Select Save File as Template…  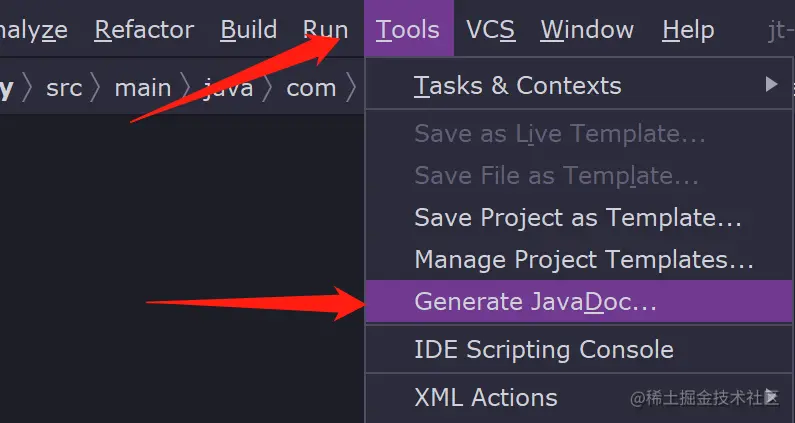556,175
